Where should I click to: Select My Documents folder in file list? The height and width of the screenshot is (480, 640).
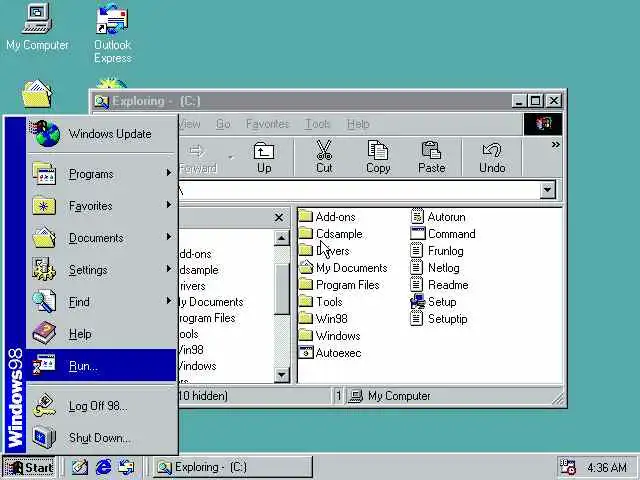tap(343, 268)
